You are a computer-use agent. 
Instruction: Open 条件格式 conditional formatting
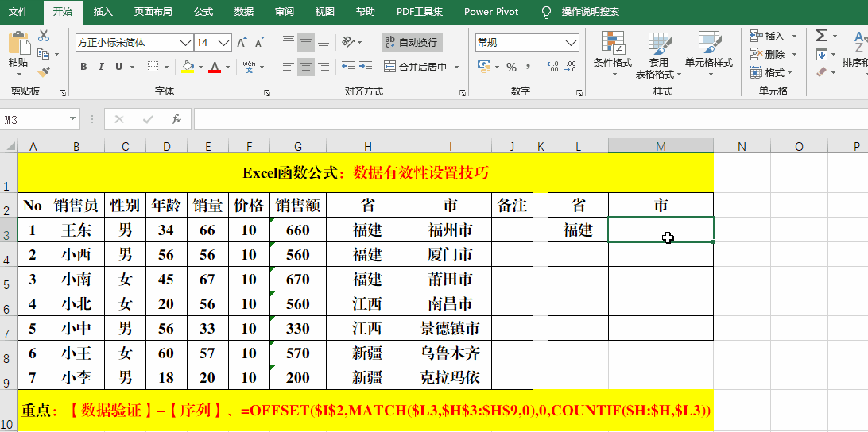click(613, 55)
